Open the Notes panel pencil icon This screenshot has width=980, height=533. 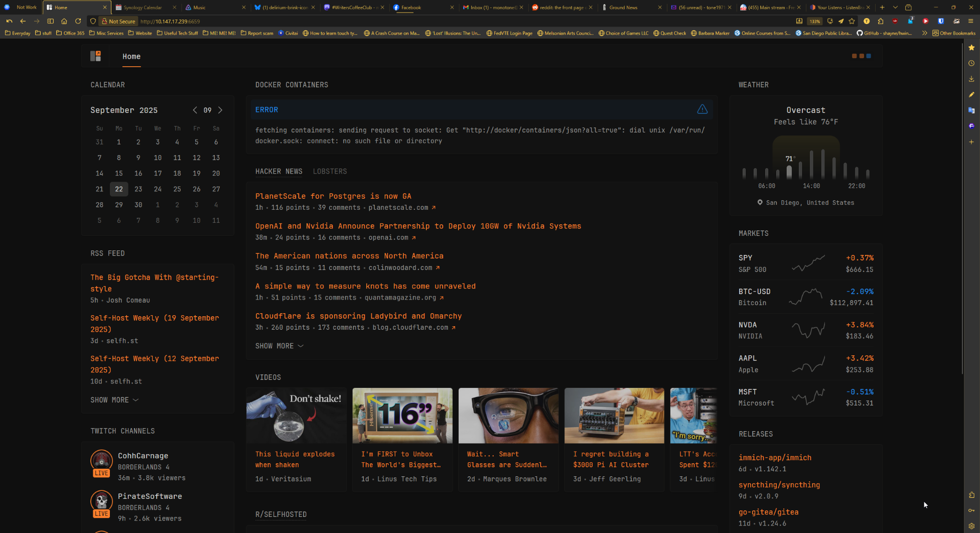971,94
